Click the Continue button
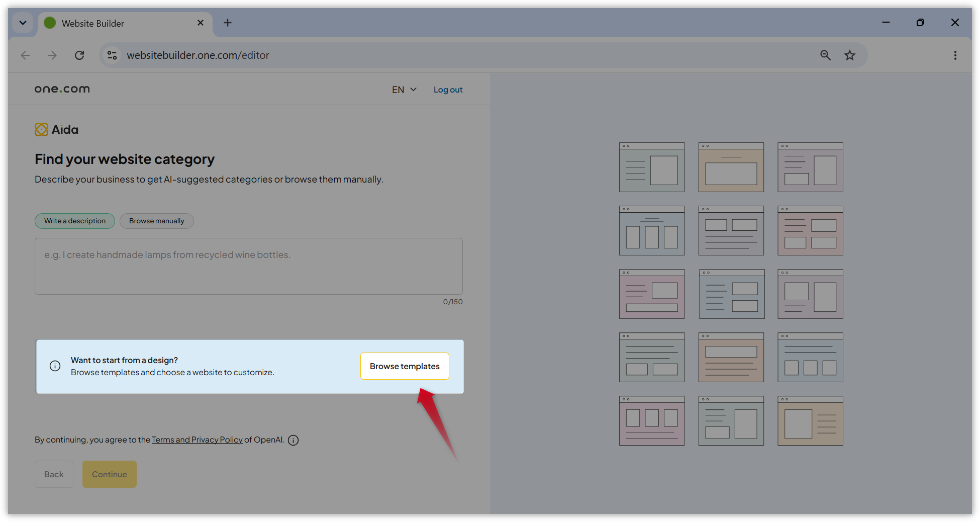This screenshot has height=522, width=980. coord(110,474)
